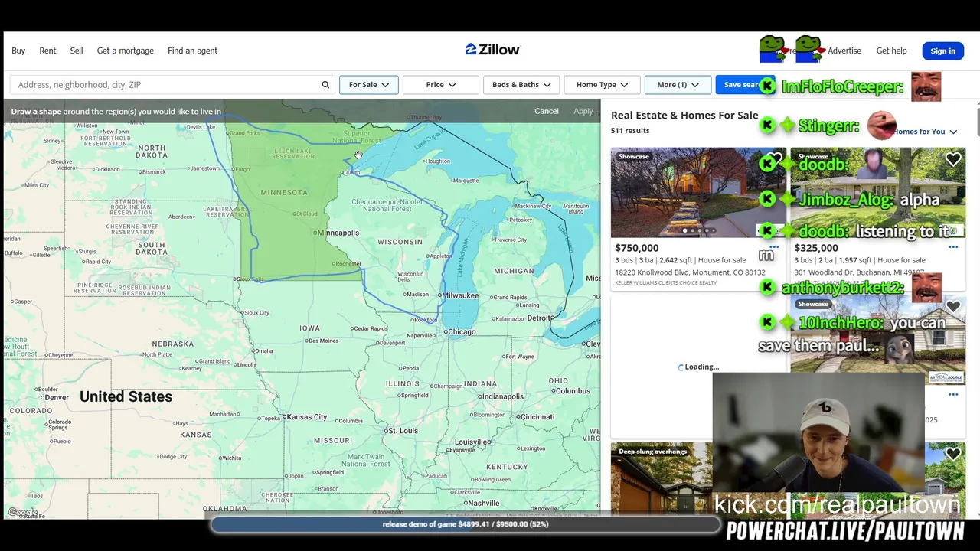Save the Deep-slung overhangs listing neighbor heart
The image size is (980, 551).
(x=952, y=454)
